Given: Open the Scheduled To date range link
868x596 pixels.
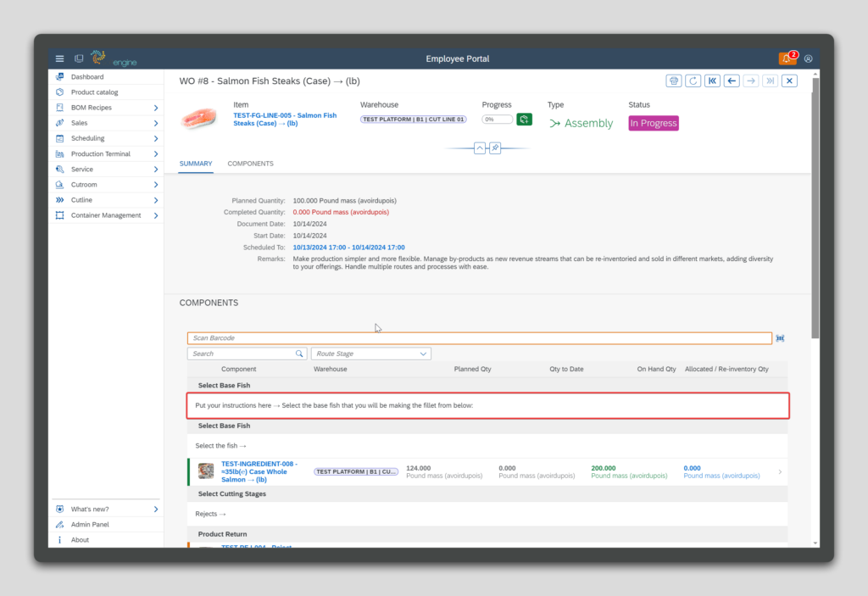Looking at the screenshot, I should tap(348, 248).
